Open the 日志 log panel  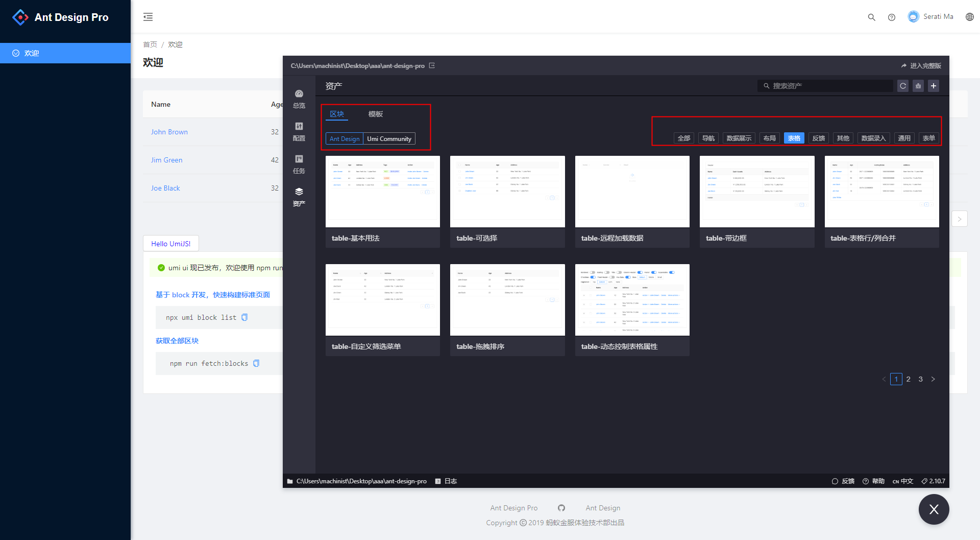point(446,481)
